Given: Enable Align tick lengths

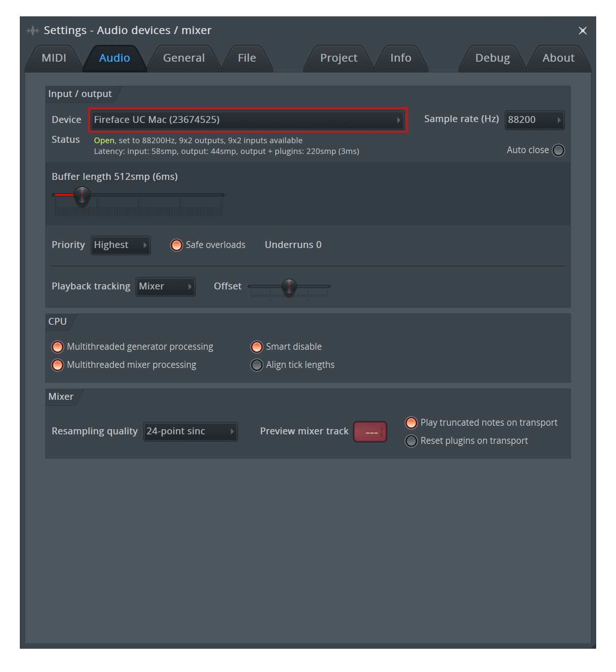Looking at the screenshot, I should (257, 365).
